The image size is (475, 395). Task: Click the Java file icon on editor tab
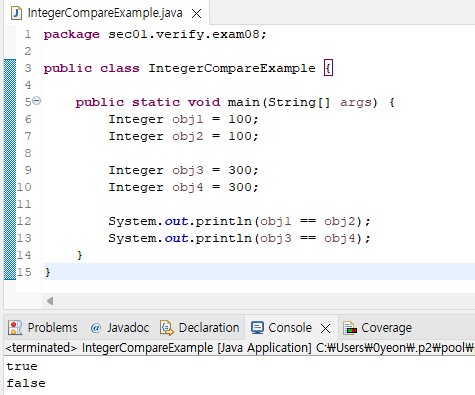[16, 13]
